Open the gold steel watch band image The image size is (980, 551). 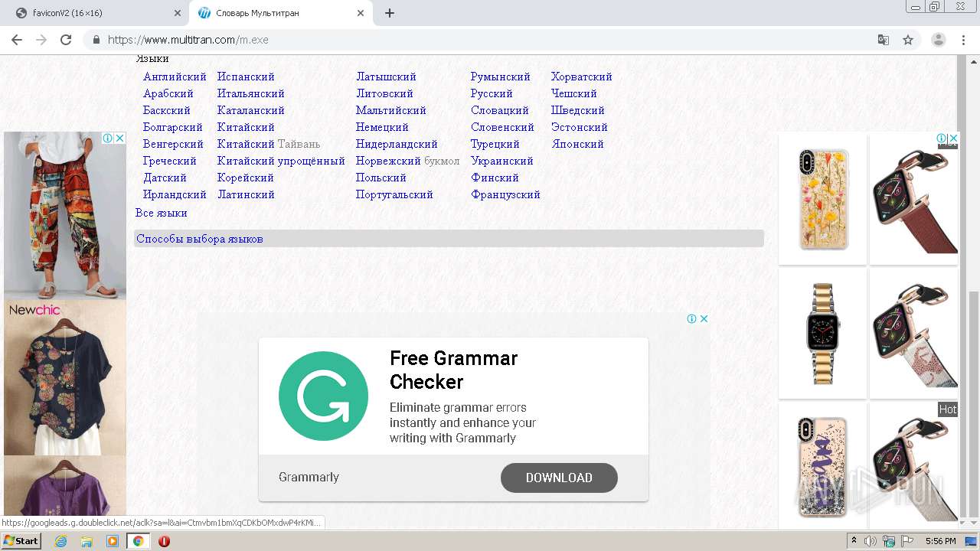[x=823, y=334]
